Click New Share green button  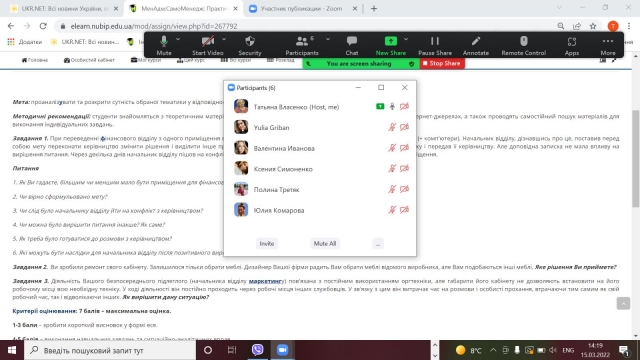pyautogui.click(x=391, y=45)
